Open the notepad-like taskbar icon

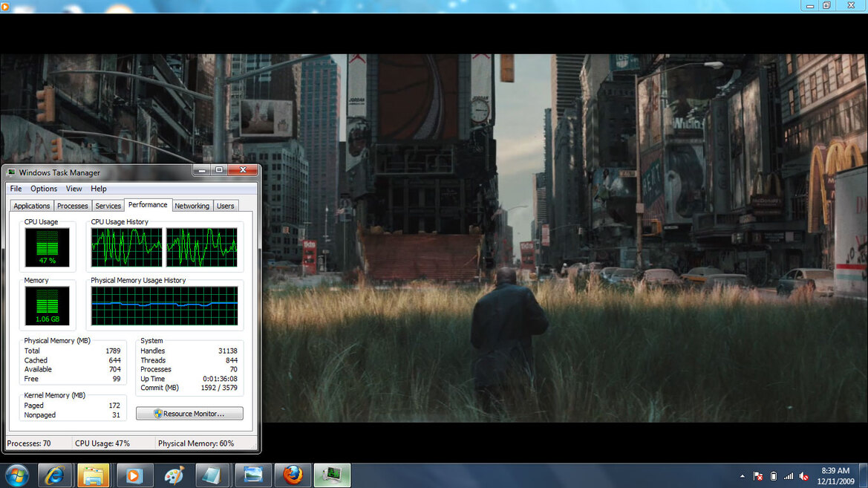pos(212,475)
